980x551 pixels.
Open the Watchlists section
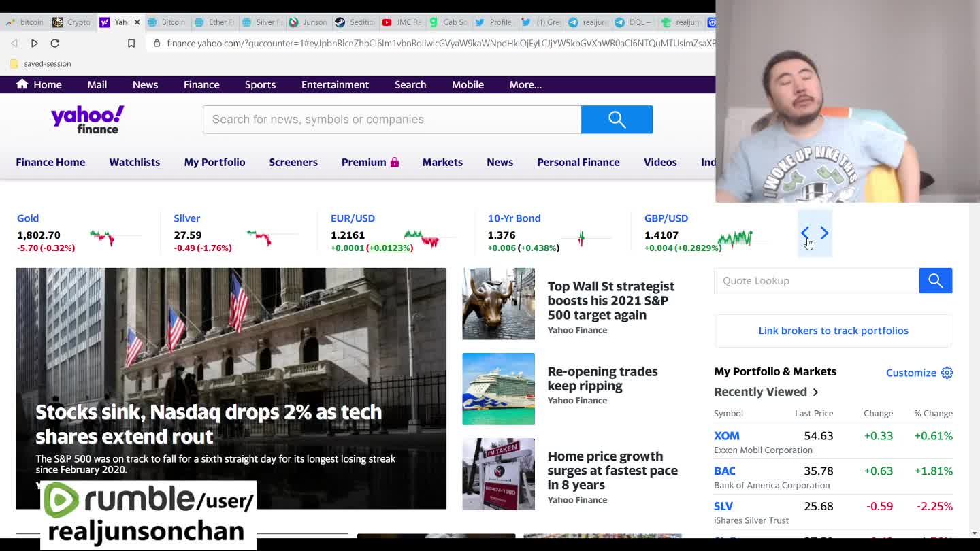[134, 162]
